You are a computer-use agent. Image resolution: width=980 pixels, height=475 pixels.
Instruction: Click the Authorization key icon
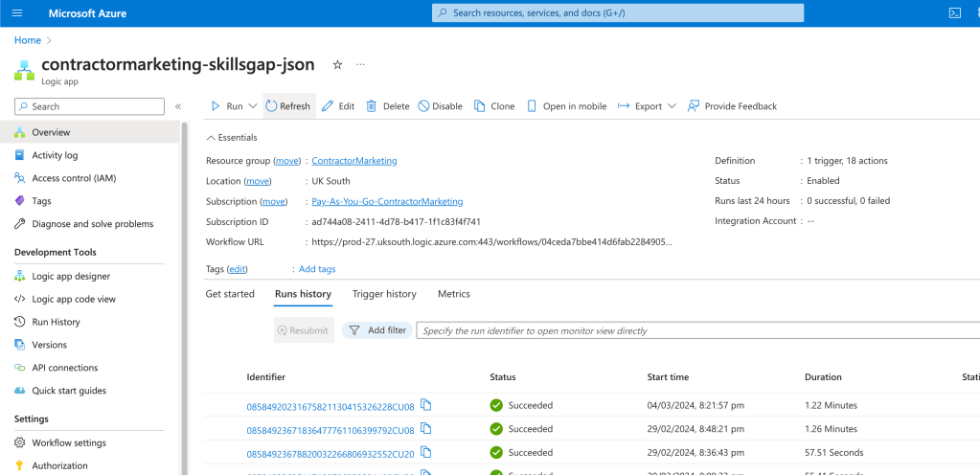point(20,465)
